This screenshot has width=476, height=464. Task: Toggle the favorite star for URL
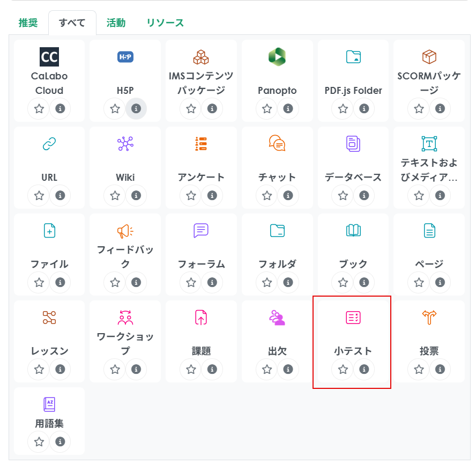[x=39, y=195]
